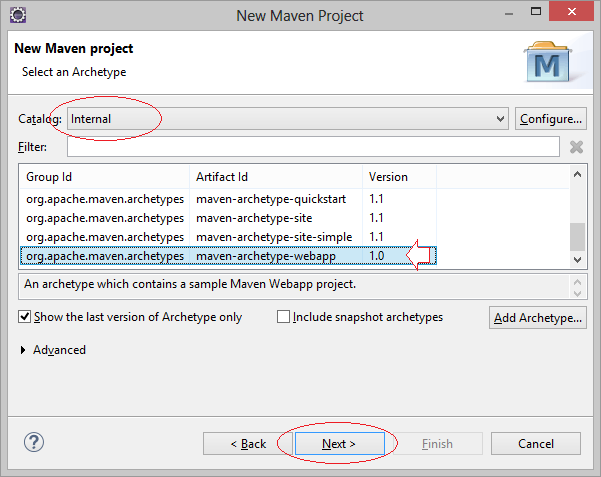Select the maven-archetype-site-simple row
This screenshot has height=477, width=601.
pos(228,237)
